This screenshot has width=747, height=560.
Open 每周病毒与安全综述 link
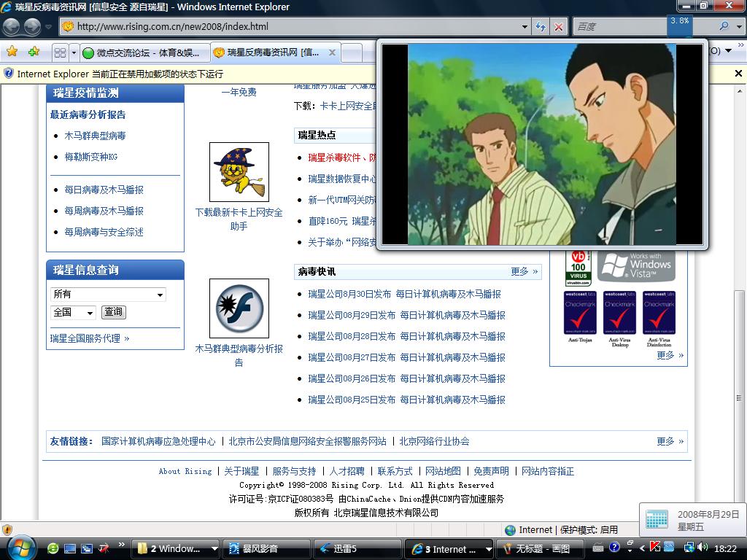point(104,232)
